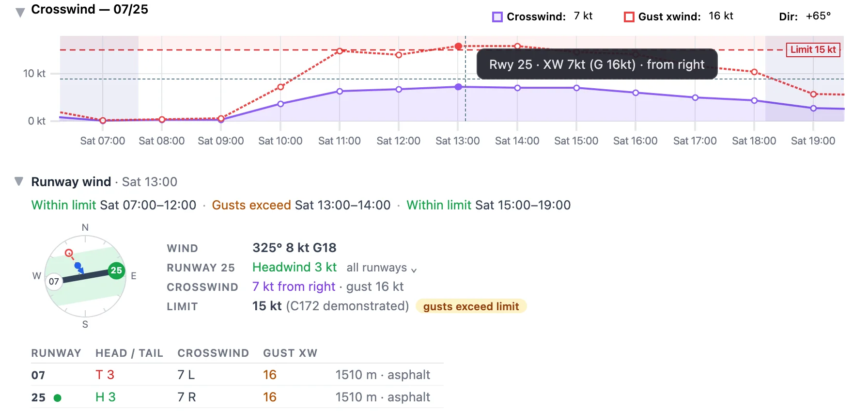The height and width of the screenshot is (413, 868).
Task: Click the green active dot beside runway 25
Action: (x=58, y=398)
